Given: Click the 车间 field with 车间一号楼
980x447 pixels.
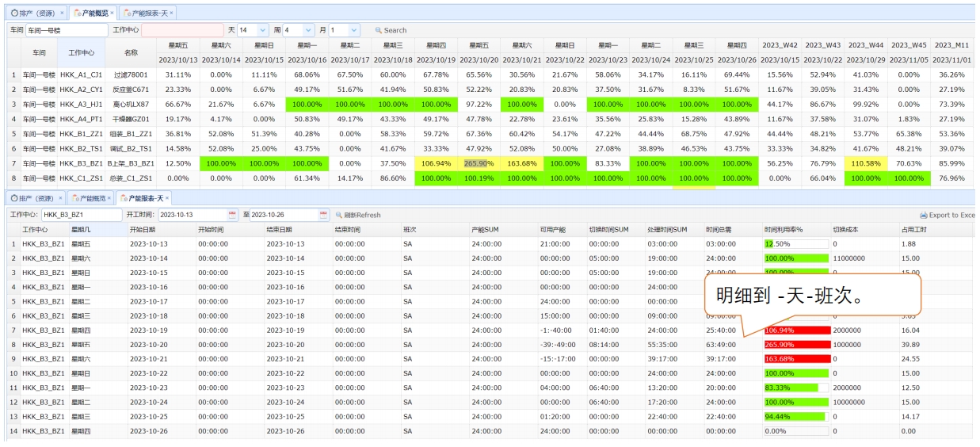Looking at the screenshot, I should coord(66,30).
